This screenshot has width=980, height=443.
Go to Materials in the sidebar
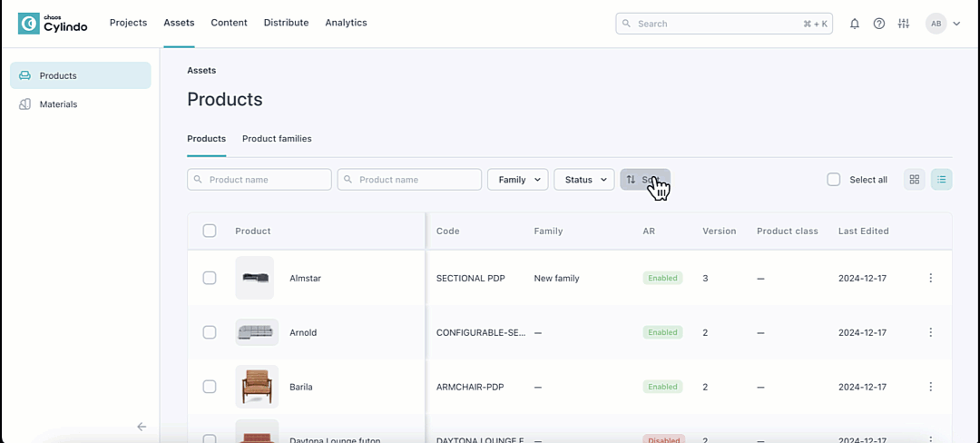(58, 104)
